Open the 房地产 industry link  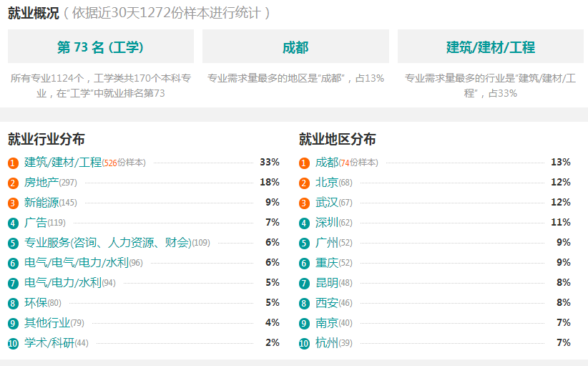coord(41,183)
